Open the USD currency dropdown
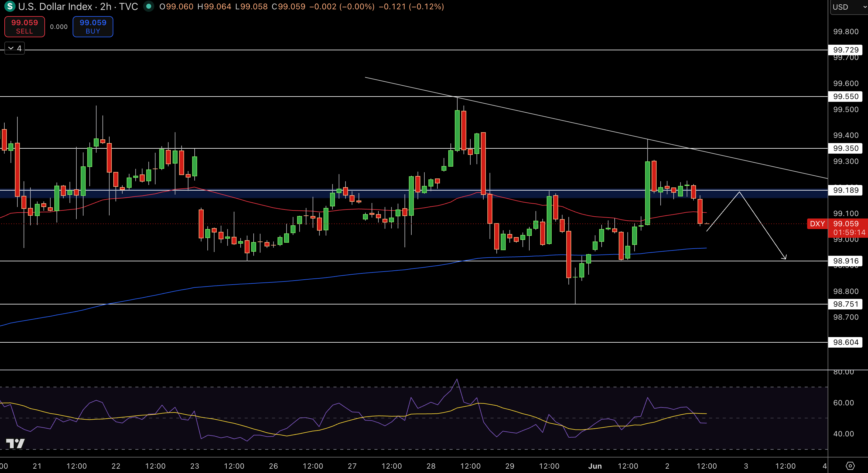The height and width of the screenshot is (473, 868). point(849,7)
